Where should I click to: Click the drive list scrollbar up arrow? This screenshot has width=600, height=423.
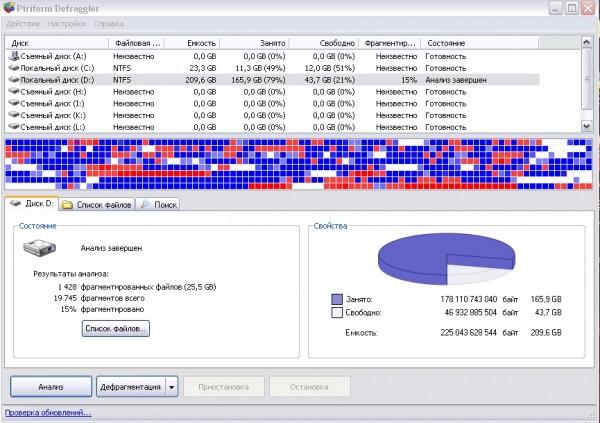[587, 42]
